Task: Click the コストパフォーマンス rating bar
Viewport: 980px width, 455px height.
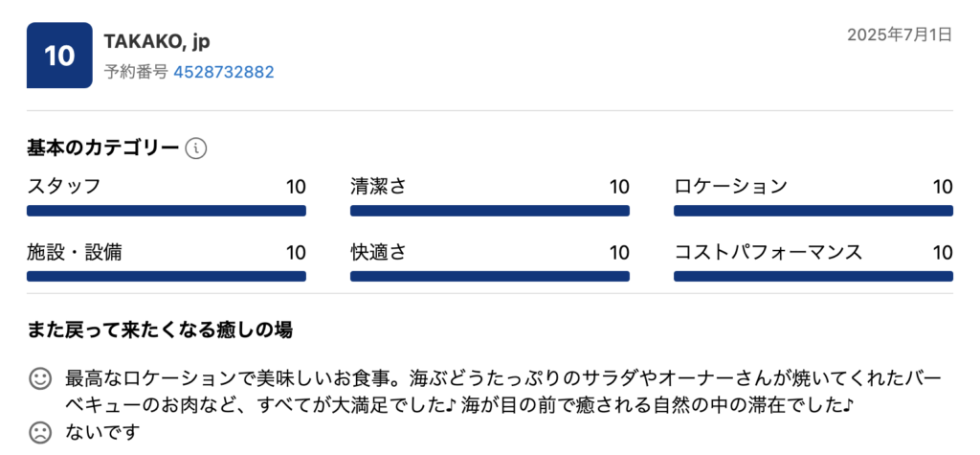Action: click(813, 277)
